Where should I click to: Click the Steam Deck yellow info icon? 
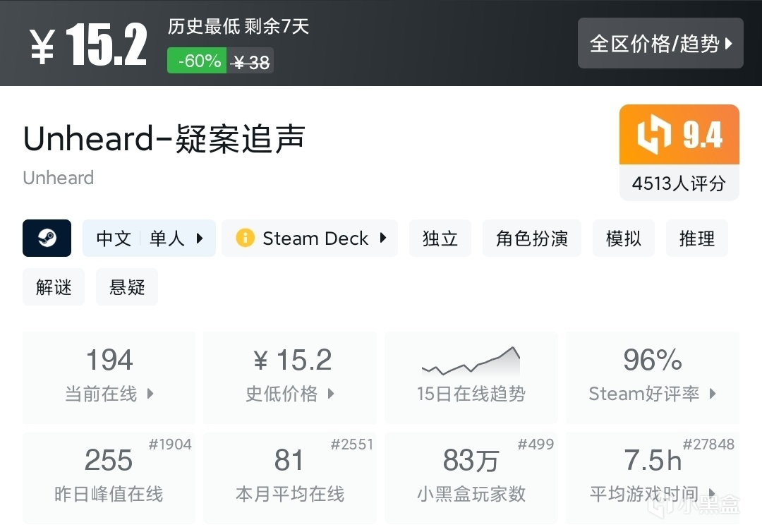pos(245,238)
